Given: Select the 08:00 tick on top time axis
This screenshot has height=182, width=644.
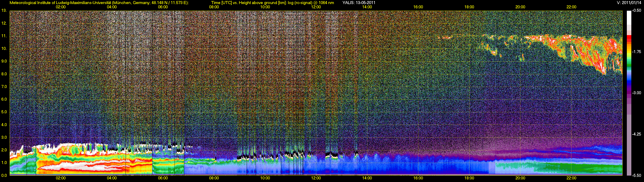Looking at the screenshot, I should tap(214, 7).
